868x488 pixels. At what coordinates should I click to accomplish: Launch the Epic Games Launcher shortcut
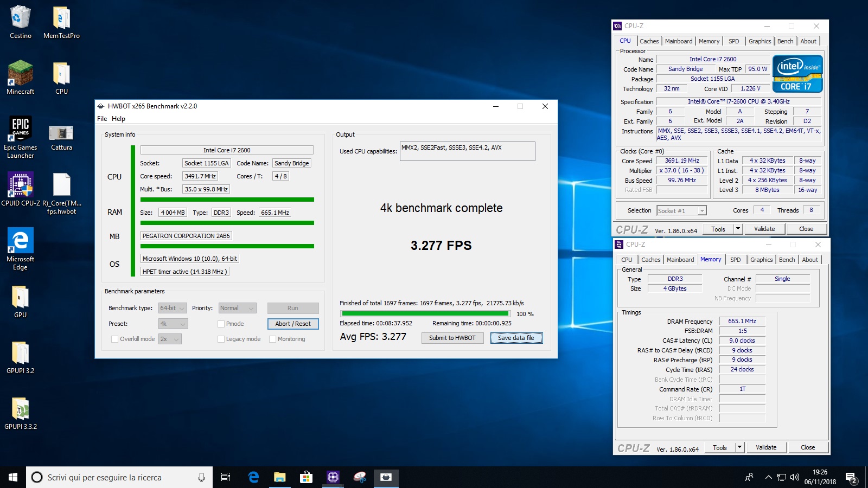20,137
